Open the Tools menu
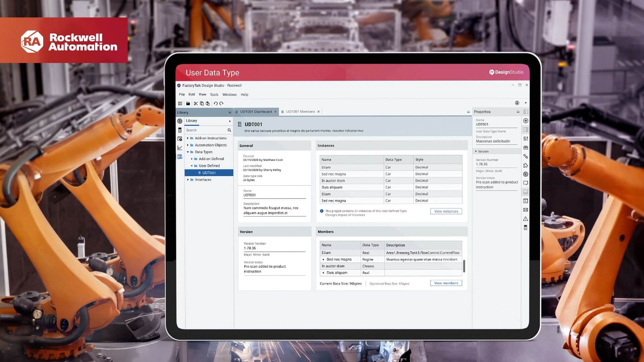644x362 pixels. click(x=214, y=95)
